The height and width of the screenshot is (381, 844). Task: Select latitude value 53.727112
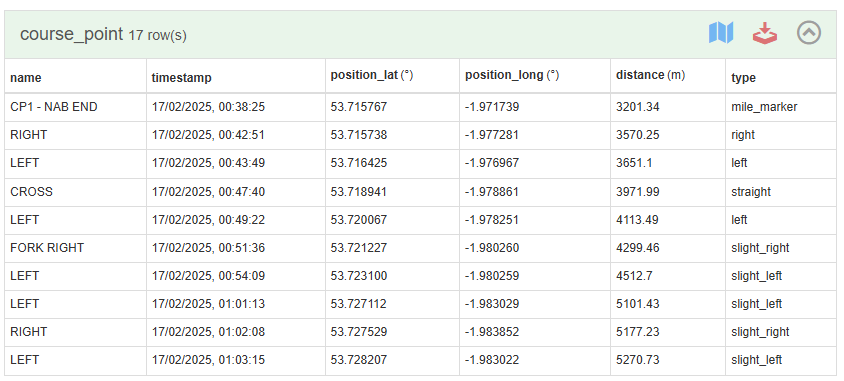[x=358, y=304]
